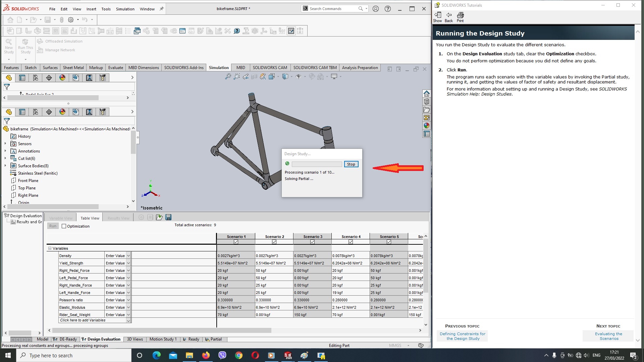Switch to the Evaluate ribbon tab
The image size is (644, 362).
tap(116, 68)
